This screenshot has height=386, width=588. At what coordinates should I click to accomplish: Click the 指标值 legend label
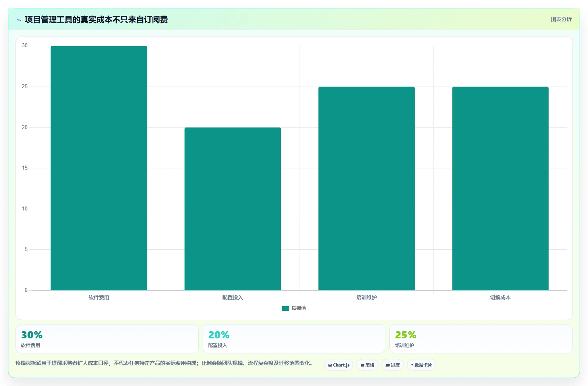[x=299, y=308]
